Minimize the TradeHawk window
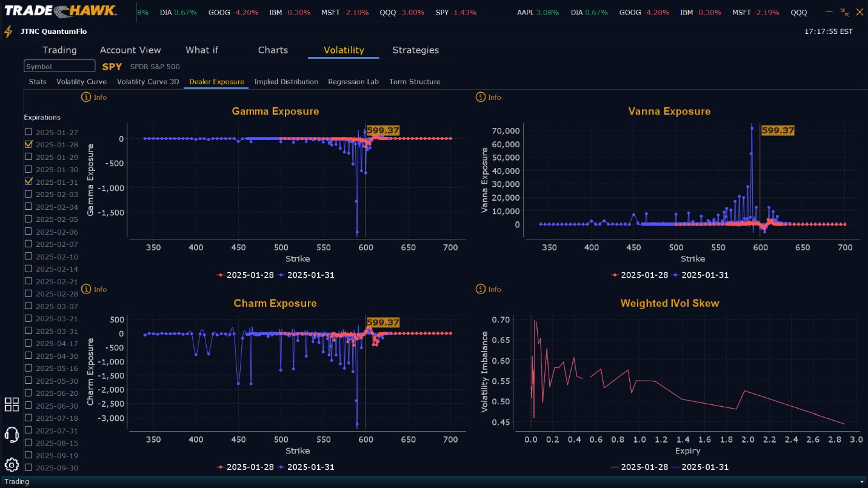 coord(830,12)
